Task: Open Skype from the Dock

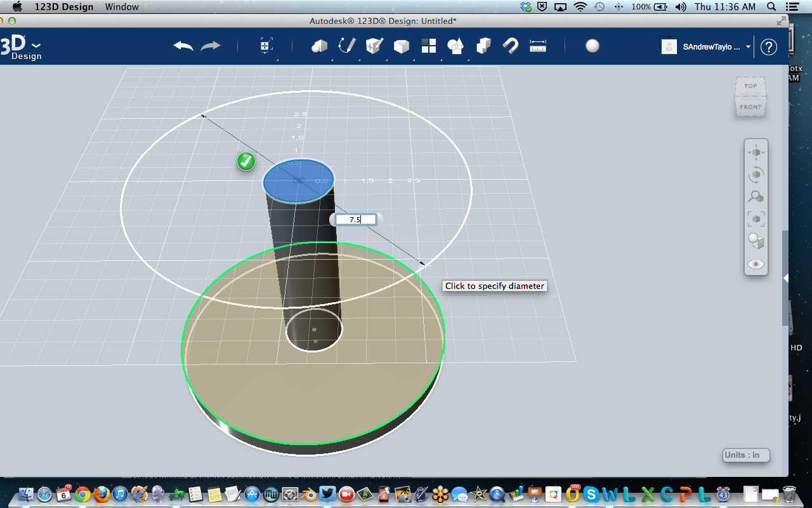Action: pyautogui.click(x=592, y=494)
